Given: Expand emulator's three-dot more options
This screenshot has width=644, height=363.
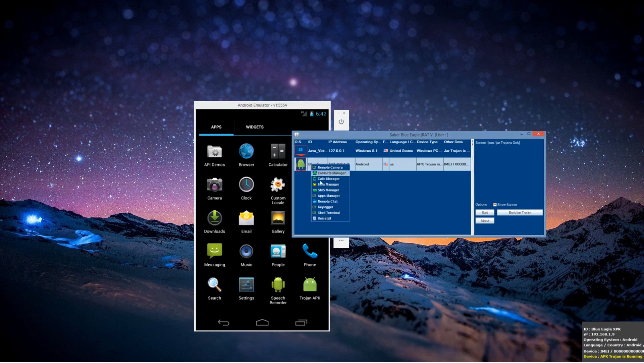Looking at the screenshot, I should (341, 241).
